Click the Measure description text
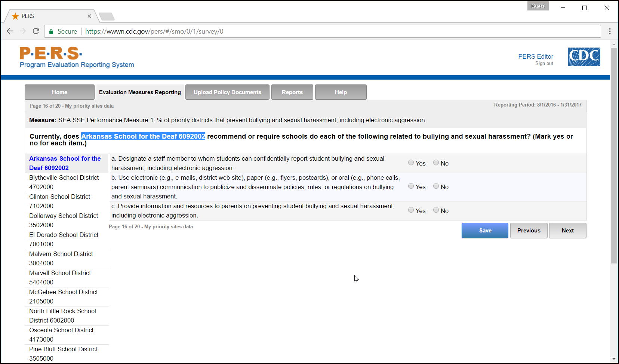This screenshot has width=619, height=364. tap(228, 120)
